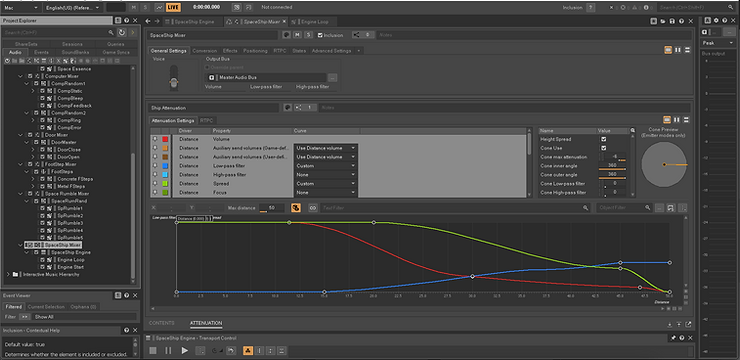
Task: Open the English(US) language dropdown
Action: click(73, 8)
